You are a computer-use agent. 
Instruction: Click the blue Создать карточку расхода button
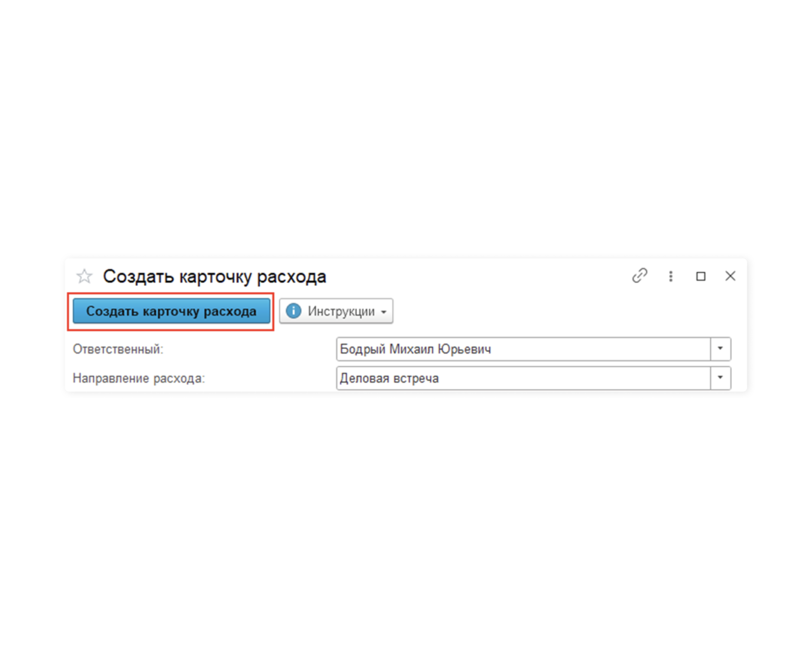point(171,311)
